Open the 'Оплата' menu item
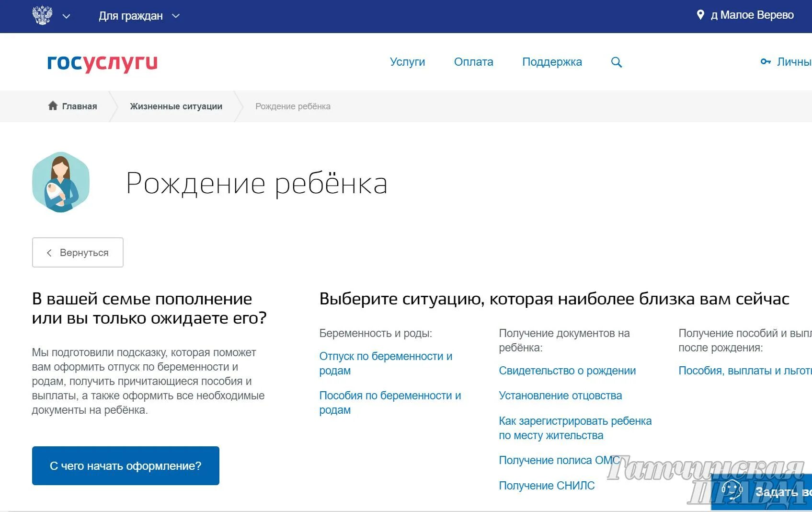Image resolution: width=812 pixels, height=512 pixels. click(x=473, y=62)
